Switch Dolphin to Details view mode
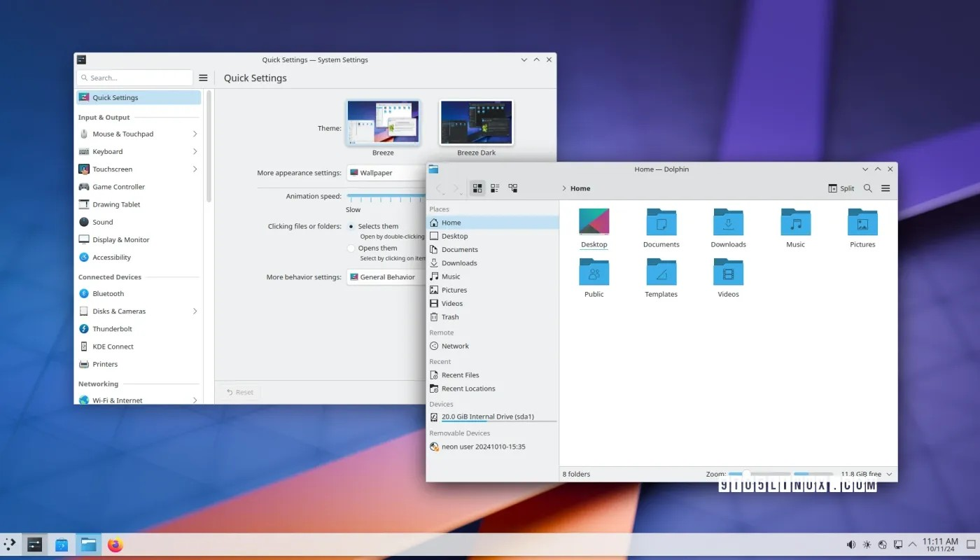This screenshot has width=980, height=560. pos(512,188)
